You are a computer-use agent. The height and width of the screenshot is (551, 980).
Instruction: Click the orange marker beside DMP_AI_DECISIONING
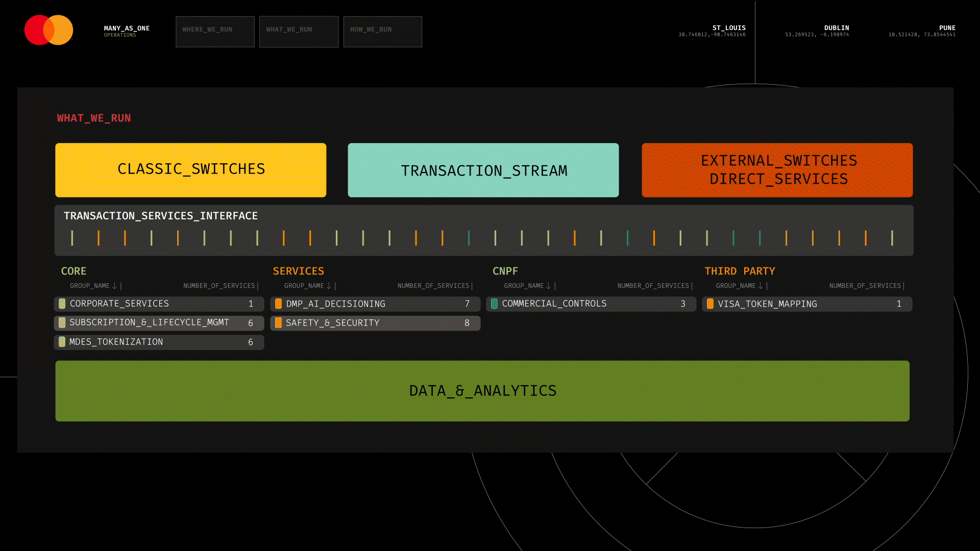(x=278, y=304)
